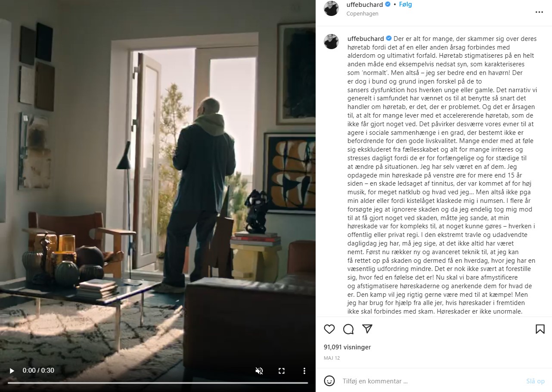552x392 pixels.
Task: Open header profile picture avatar
Action: (331, 8)
